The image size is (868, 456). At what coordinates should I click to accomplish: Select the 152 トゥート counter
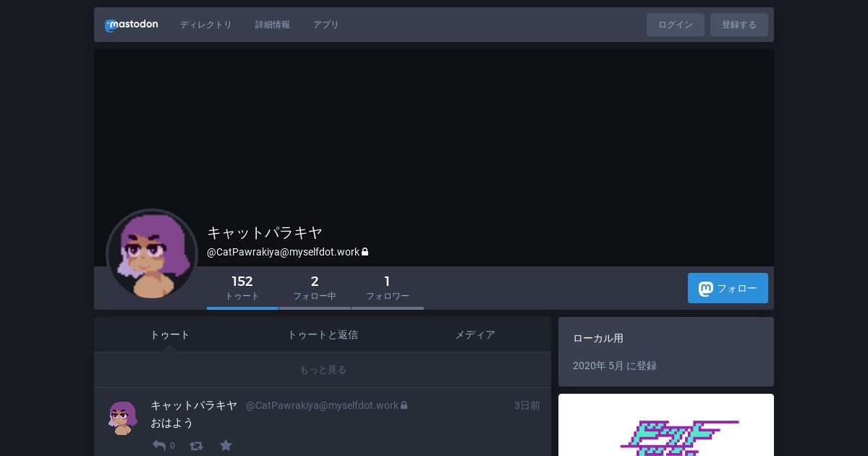tap(242, 287)
